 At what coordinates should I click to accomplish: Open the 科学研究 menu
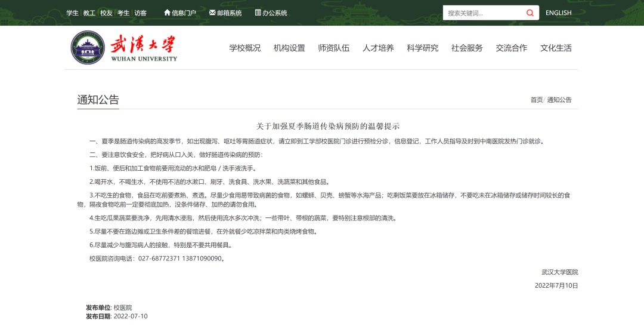pyautogui.click(x=422, y=48)
